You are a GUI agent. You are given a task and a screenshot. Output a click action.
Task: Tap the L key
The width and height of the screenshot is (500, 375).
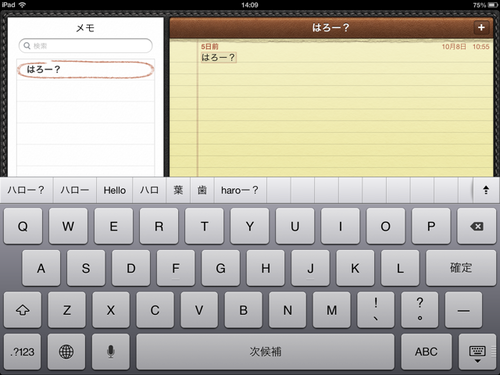400,268
